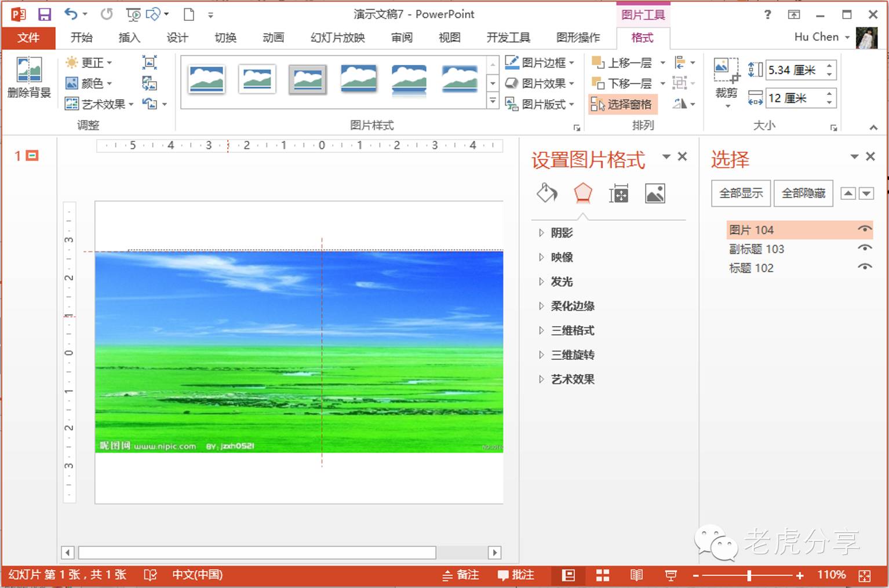The width and height of the screenshot is (889, 588).
Task: Expand the 阴影 (Shadow) section
Action: point(541,233)
